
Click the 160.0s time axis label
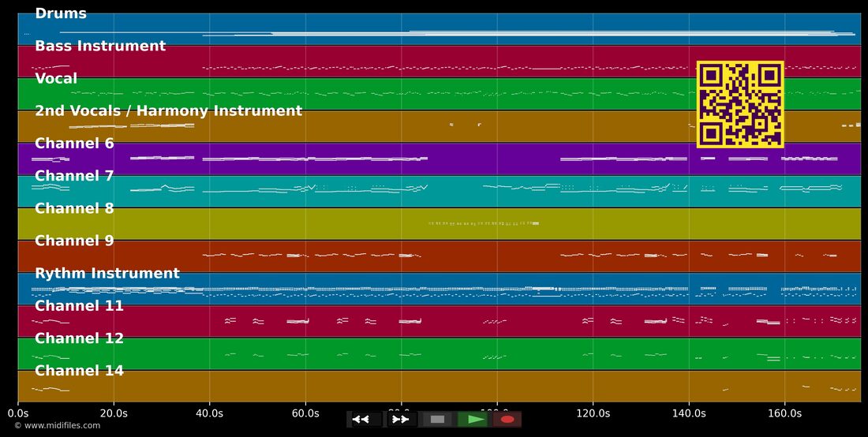784,413
